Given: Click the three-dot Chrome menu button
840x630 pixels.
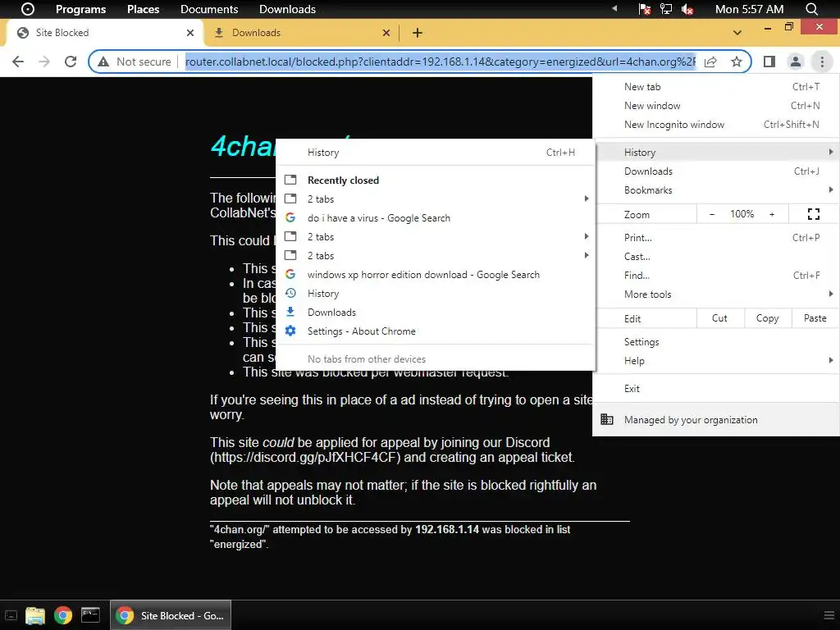Looking at the screenshot, I should (822, 62).
